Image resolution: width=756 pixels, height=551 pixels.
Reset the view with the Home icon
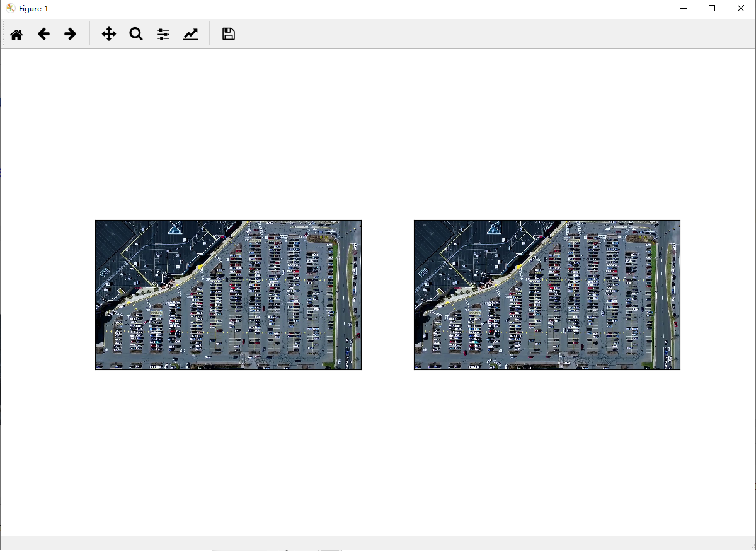point(16,34)
